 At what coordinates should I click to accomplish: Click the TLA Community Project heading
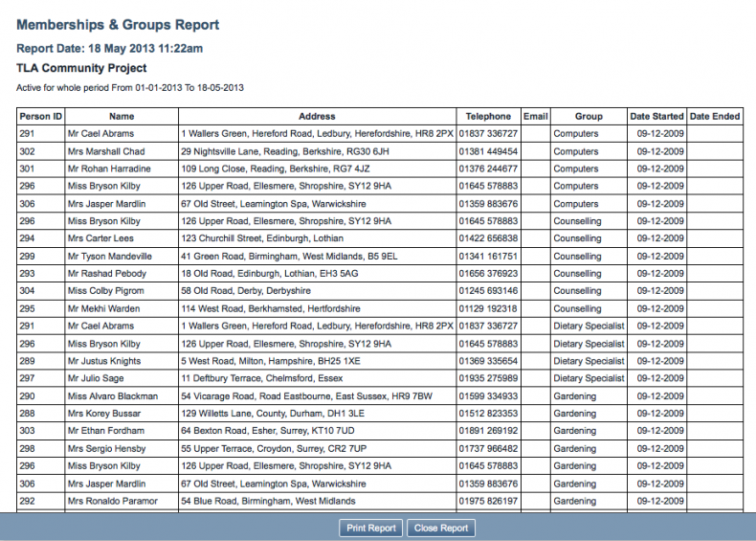[81, 68]
